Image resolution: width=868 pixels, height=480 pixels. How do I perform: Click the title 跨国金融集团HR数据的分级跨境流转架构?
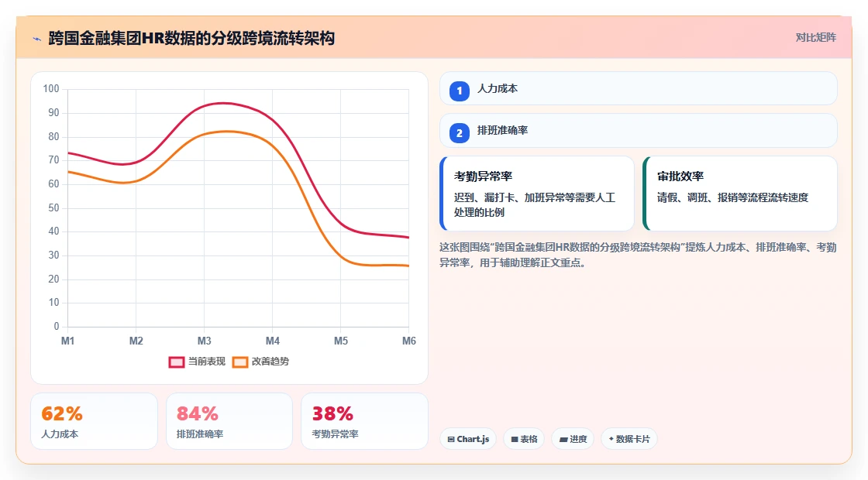(191, 39)
